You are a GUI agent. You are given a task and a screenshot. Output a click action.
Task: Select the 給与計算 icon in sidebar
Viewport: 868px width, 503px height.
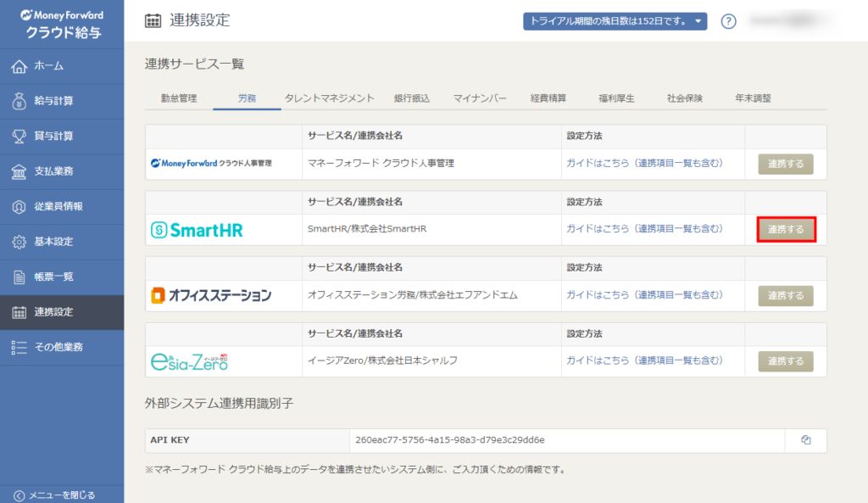(x=42, y=99)
